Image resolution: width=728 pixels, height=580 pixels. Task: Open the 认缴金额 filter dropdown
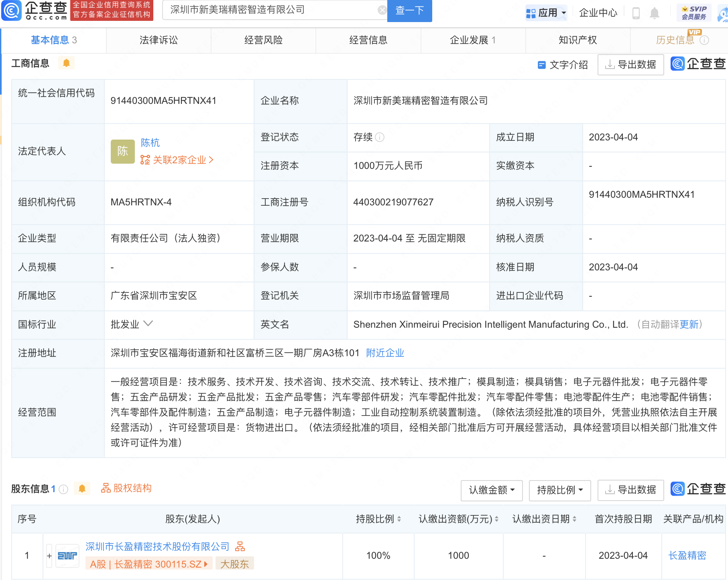pyautogui.click(x=491, y=490)
